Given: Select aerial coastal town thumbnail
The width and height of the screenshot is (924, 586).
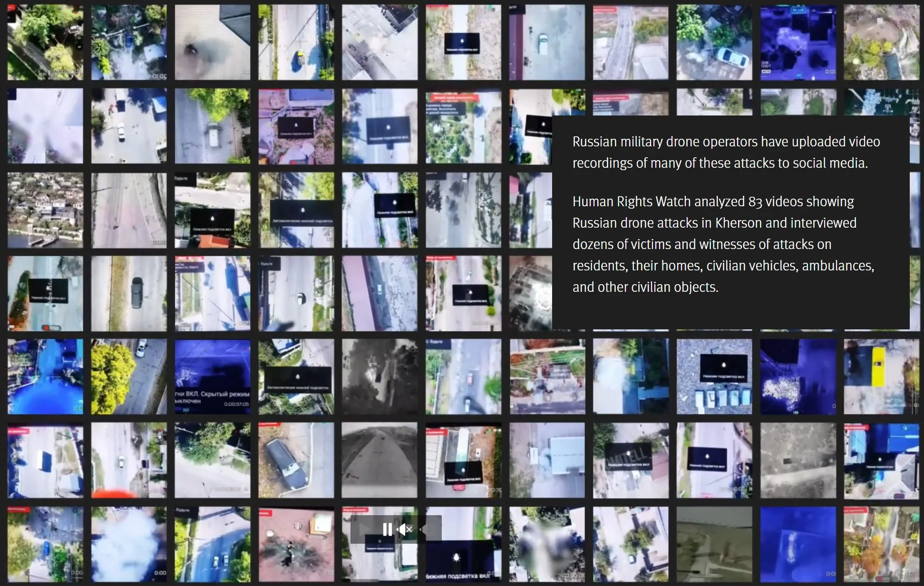Looking at the screenshot, I should (45, 210).
